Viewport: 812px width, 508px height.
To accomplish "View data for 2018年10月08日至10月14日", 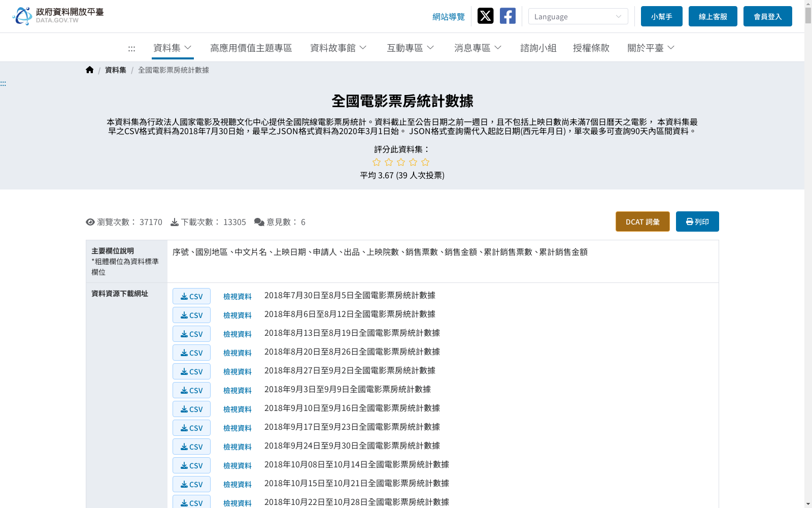I will (238, 465).
